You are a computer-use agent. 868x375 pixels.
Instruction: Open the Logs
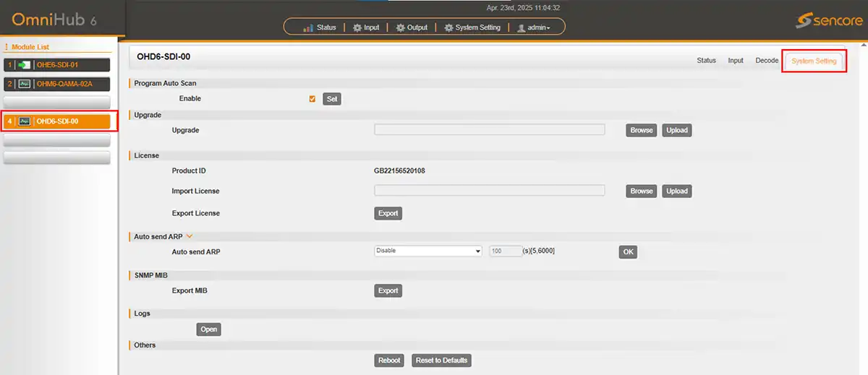209,329
